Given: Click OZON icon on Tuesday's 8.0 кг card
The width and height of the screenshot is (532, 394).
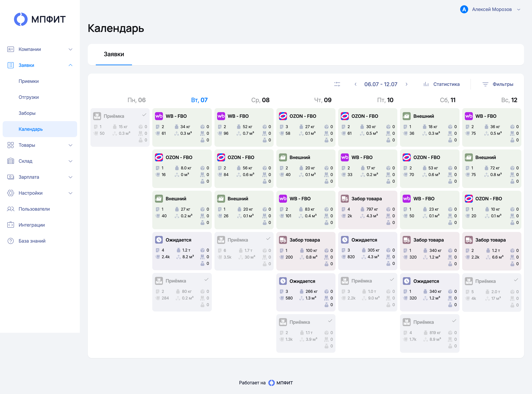Looking at the screenshot, I should tap(159, 157).
